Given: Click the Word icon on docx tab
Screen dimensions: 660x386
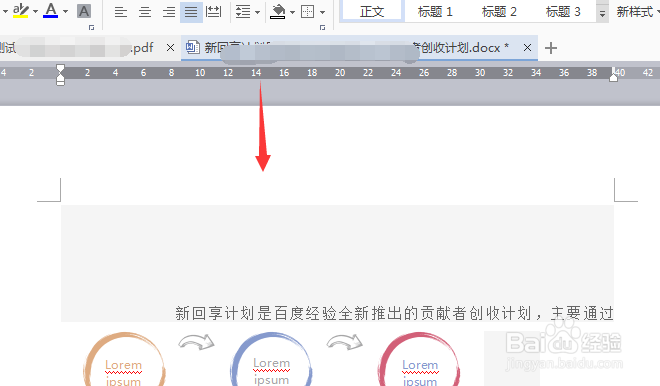Looking at the screenshot, I should [x=193, y=47].
